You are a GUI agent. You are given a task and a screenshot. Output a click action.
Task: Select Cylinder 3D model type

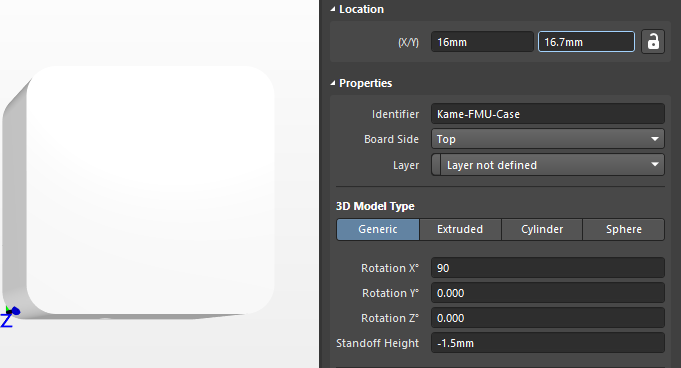542,229
